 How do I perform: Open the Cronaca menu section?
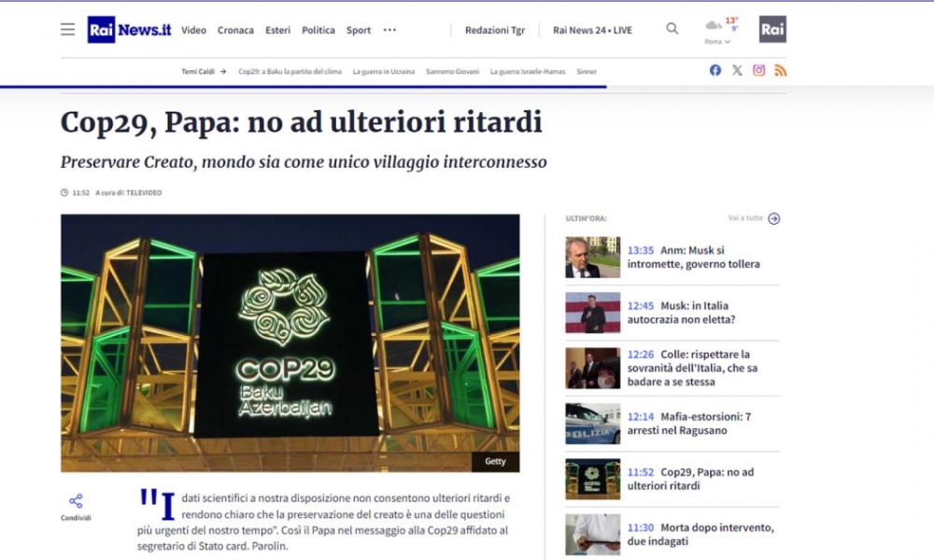[x=235, y=30]
